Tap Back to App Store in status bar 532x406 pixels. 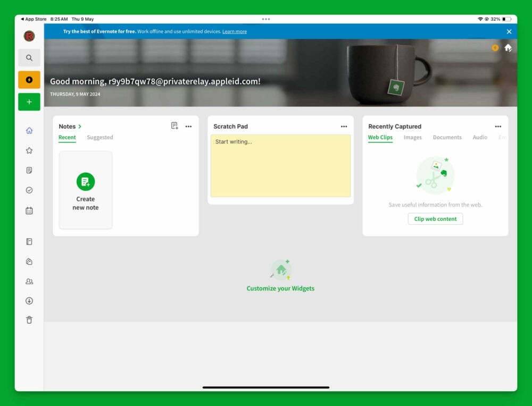coord(34,19)
